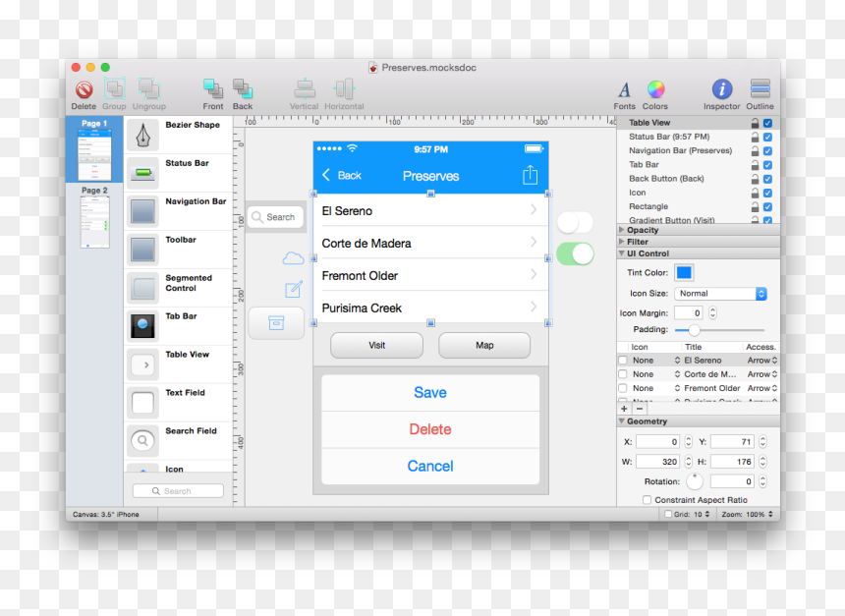Enable Constraint Aspect Ratio checkbox
The width and height of the screenshot is (845, 616).
pos(647,500)
